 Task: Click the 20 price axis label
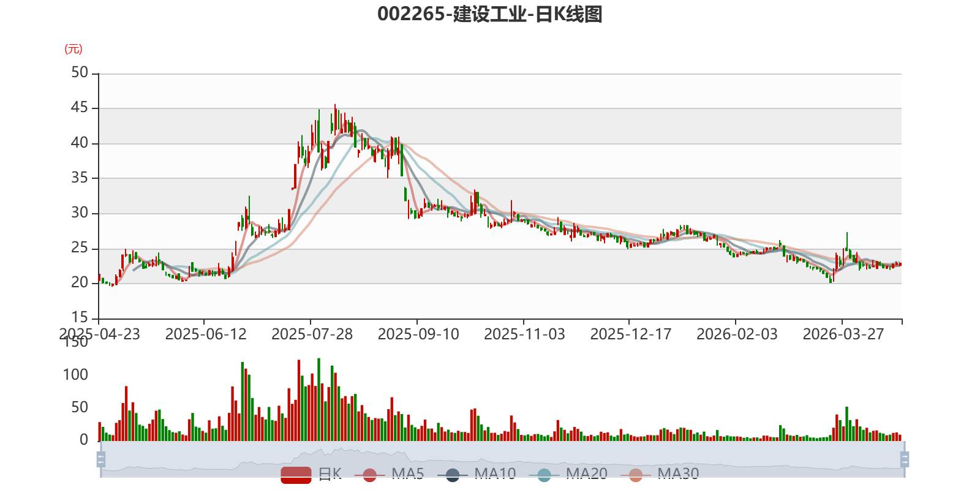[80, 282]
